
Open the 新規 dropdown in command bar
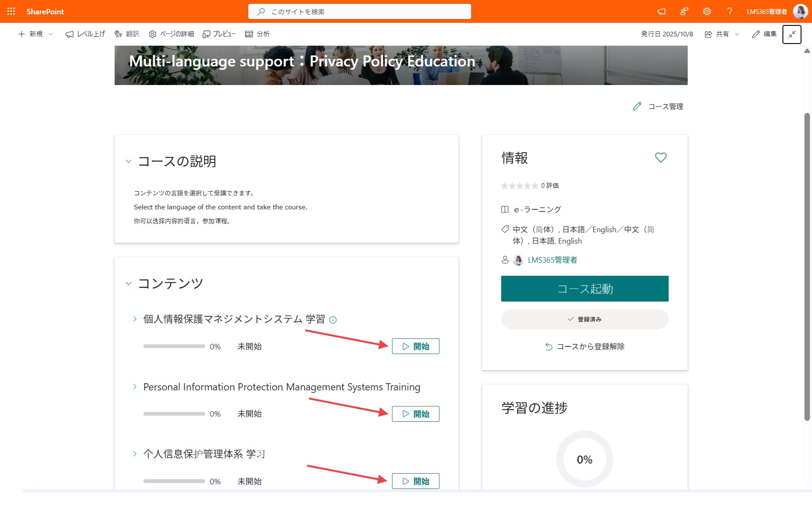coord(36,34)
